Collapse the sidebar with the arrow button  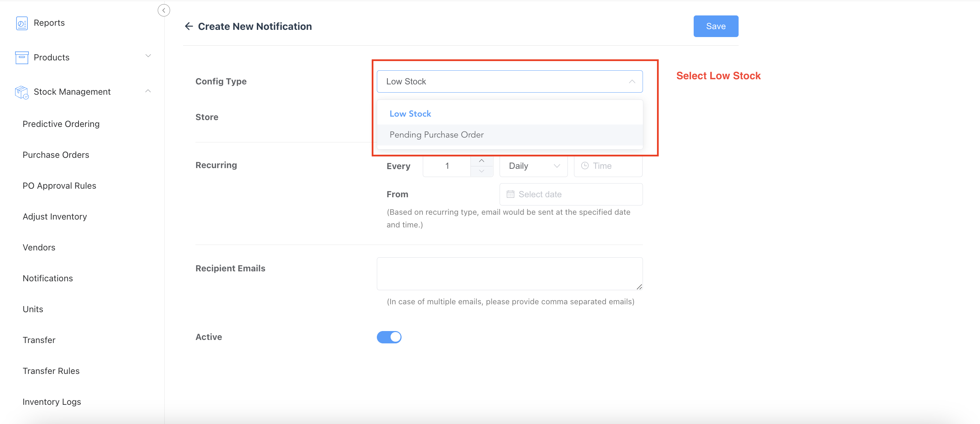pyautogui.click(x=164, y=10)
